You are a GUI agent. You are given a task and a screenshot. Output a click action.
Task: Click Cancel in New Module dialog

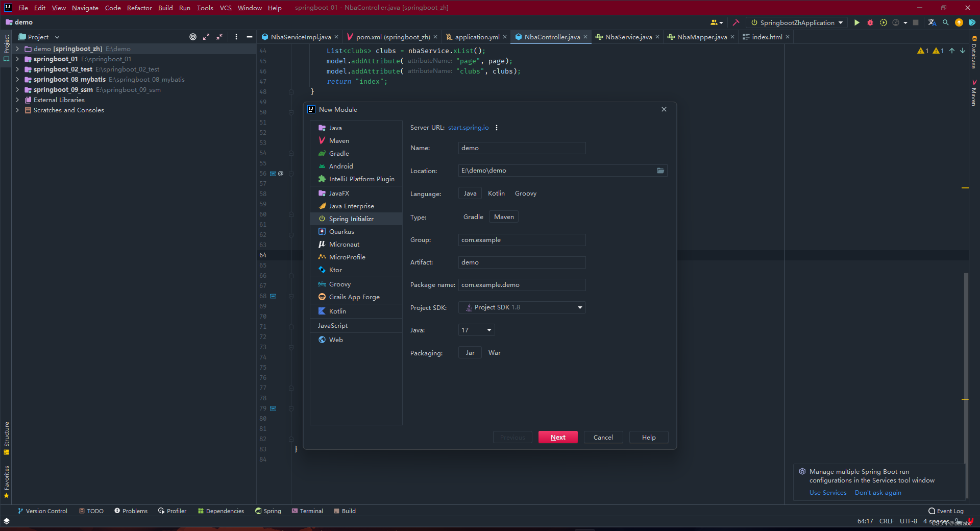pos(603,438)
